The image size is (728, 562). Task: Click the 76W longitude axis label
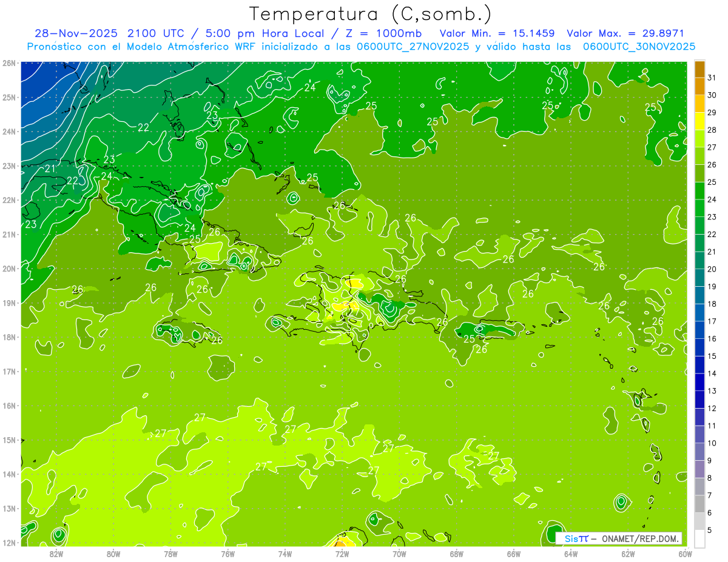point(228,554)
